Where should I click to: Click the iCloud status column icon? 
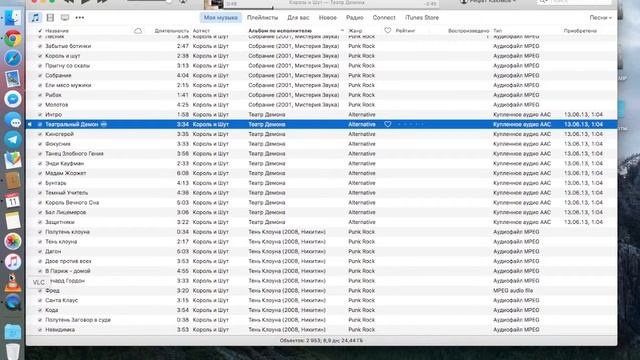(x=138, y=31)
